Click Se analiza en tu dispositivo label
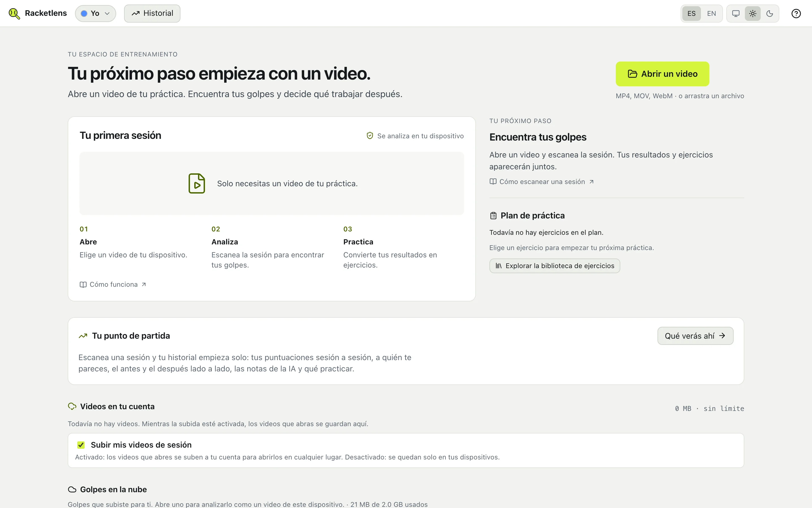Viewport: 812px width, 508px height. (x=420, y=136)
